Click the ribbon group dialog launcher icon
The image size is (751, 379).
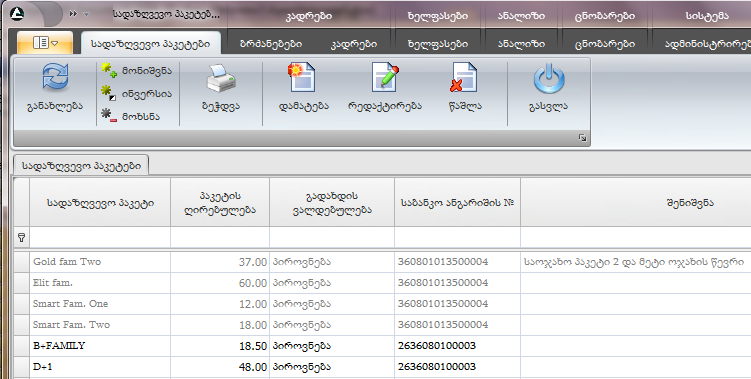point(582,138)
